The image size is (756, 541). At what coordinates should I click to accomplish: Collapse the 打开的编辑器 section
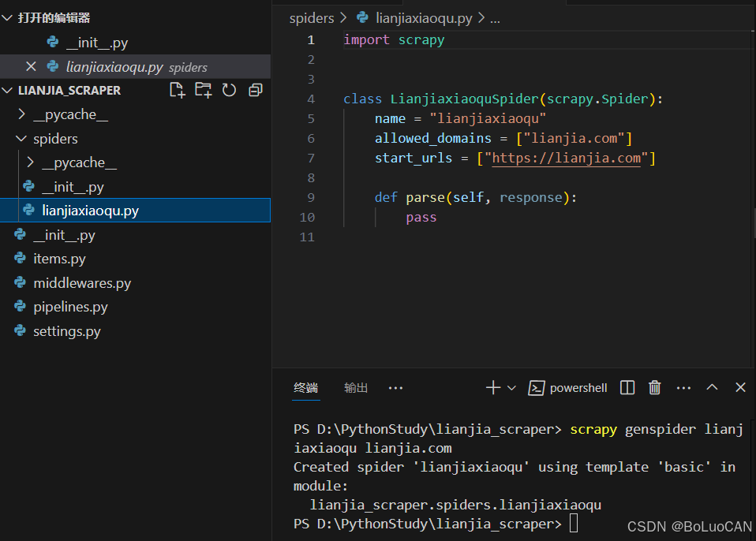point(55,17)
